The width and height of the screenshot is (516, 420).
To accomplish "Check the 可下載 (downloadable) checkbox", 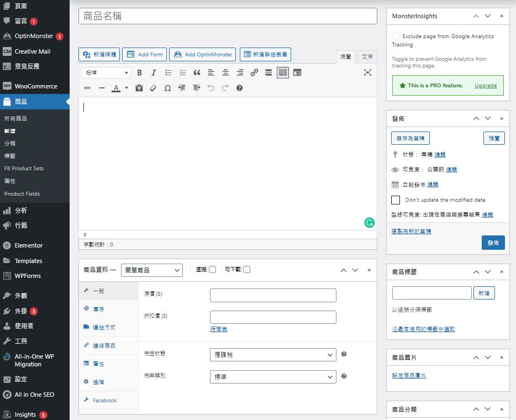I will tap(246, 270).
